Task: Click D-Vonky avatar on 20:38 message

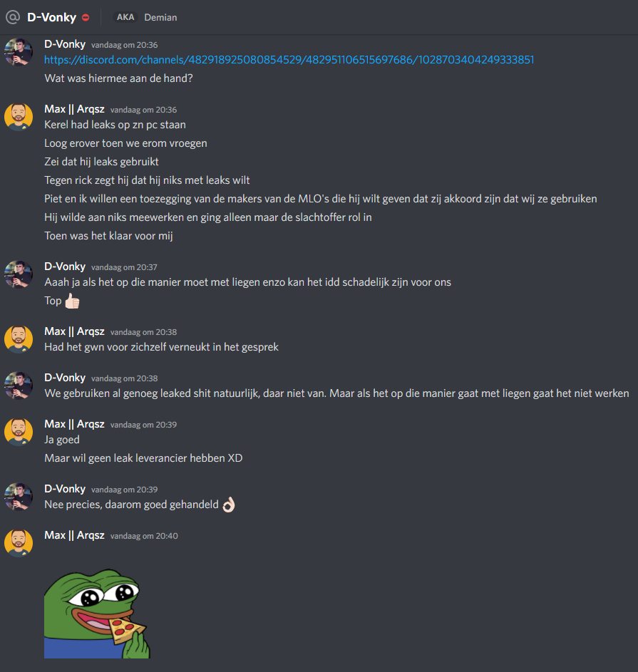Action: click(x=19, y=386)
